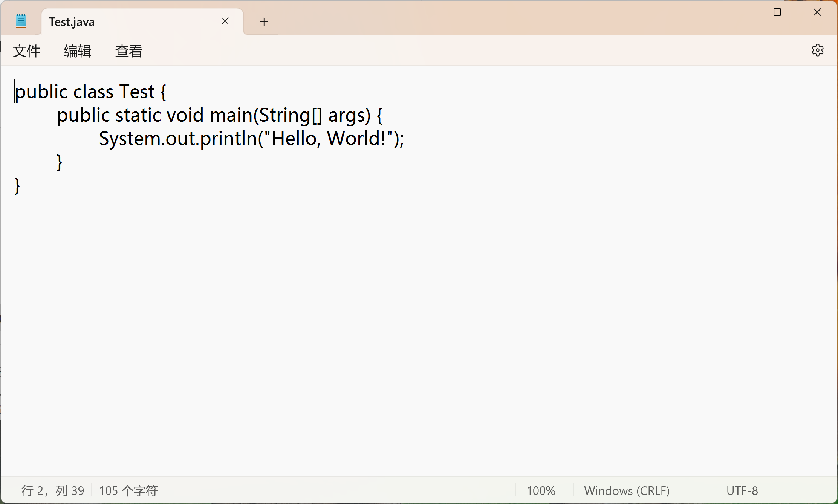Click the Notepad app icon in title bar

(21, 21)
